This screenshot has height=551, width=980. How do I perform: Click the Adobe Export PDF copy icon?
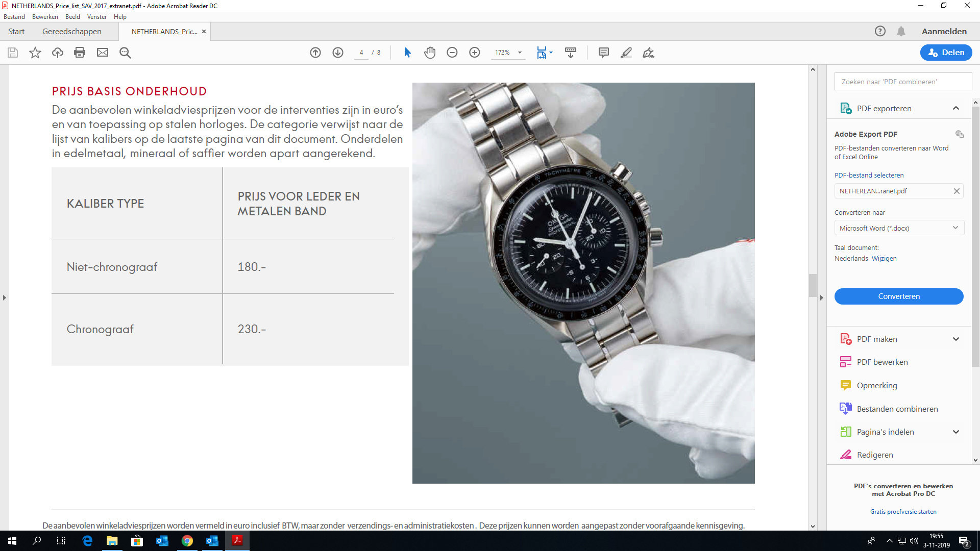[x=960, y=134]
